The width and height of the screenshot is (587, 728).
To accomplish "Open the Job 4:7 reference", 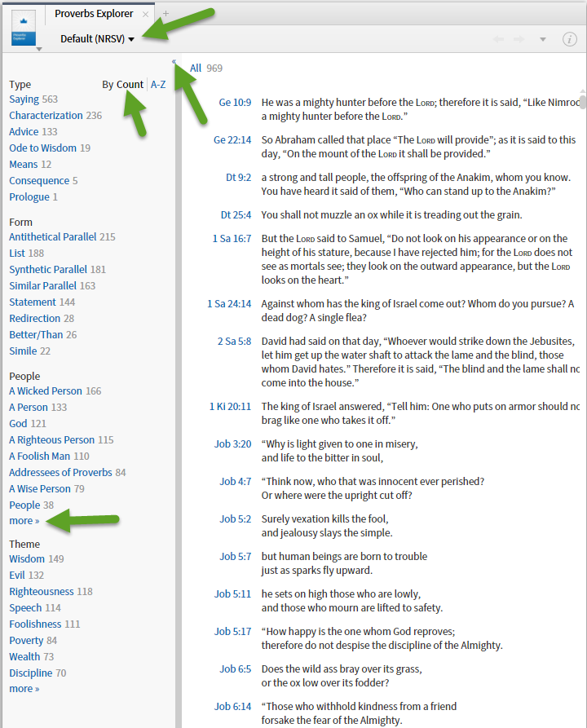I will (236, 482).
